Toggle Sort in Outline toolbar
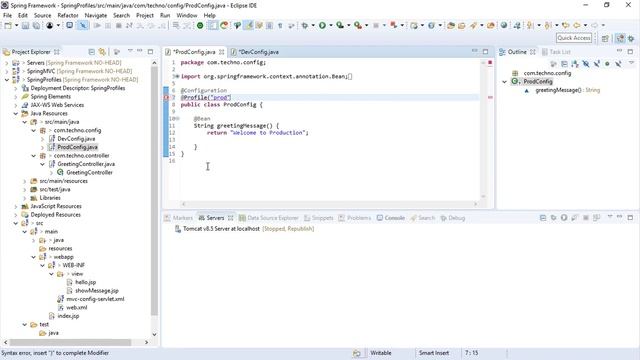Screen dimensions: 640x360 [575, 64]
